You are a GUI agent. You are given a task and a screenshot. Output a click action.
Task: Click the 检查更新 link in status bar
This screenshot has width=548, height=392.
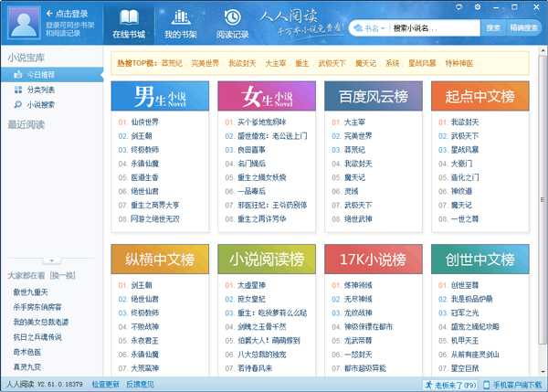pos(105,385)
